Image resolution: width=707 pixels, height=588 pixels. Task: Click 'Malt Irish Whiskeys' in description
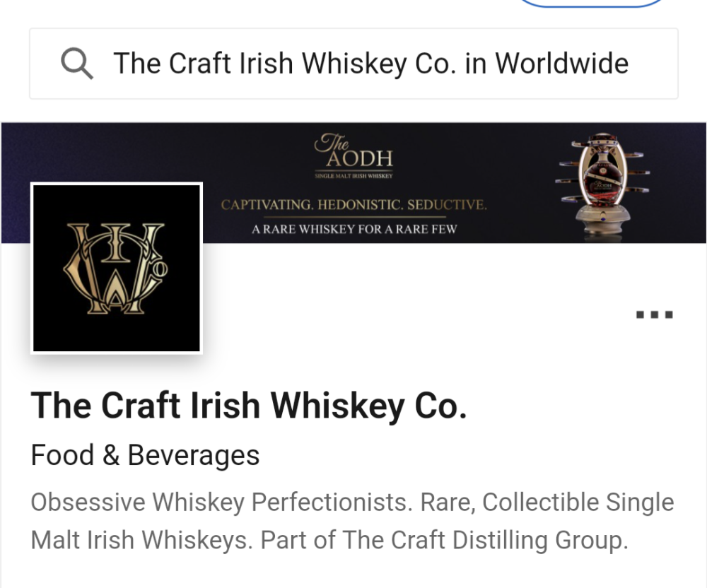[x=141, y=540]
